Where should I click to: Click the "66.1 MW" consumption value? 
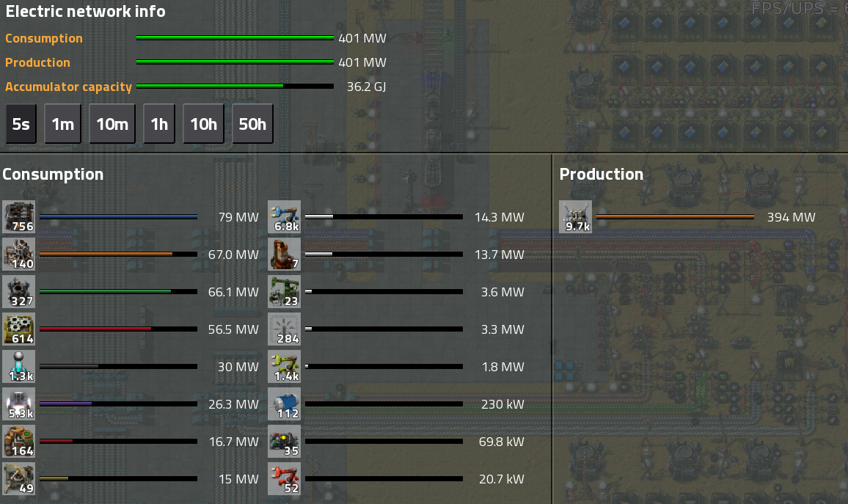point(233,292)
